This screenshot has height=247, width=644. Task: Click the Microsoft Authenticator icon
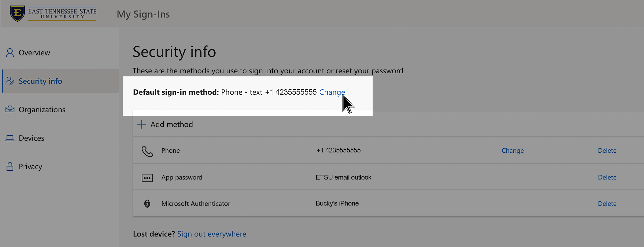click(147, 204)
